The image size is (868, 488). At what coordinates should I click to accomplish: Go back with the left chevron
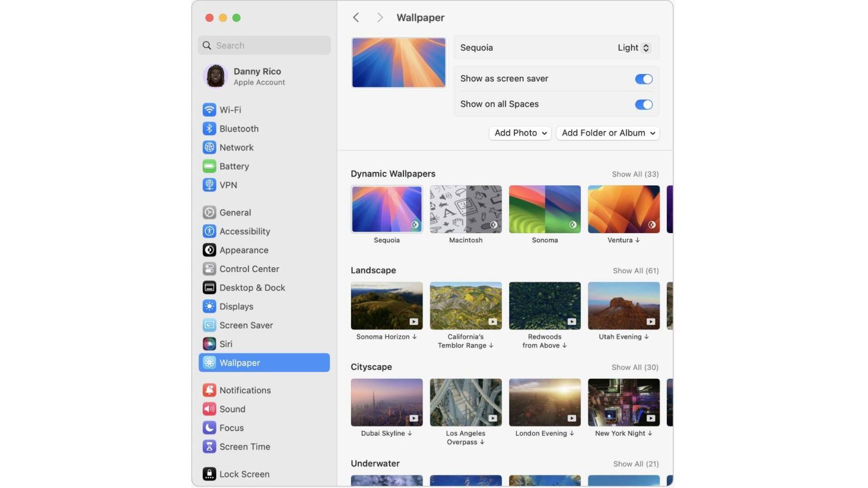(356, 18)
